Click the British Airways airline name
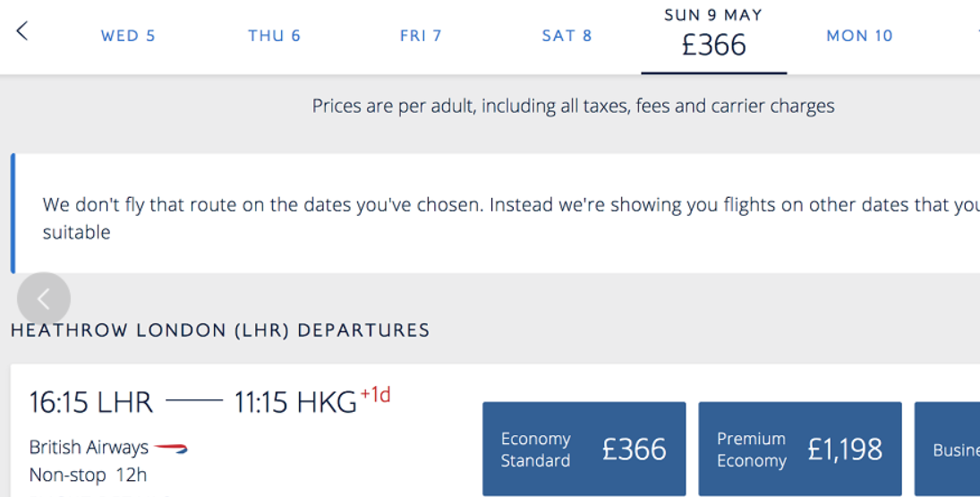Image resolution: width=980 pixels, height=497 pixels. click(x=89, y=447)
